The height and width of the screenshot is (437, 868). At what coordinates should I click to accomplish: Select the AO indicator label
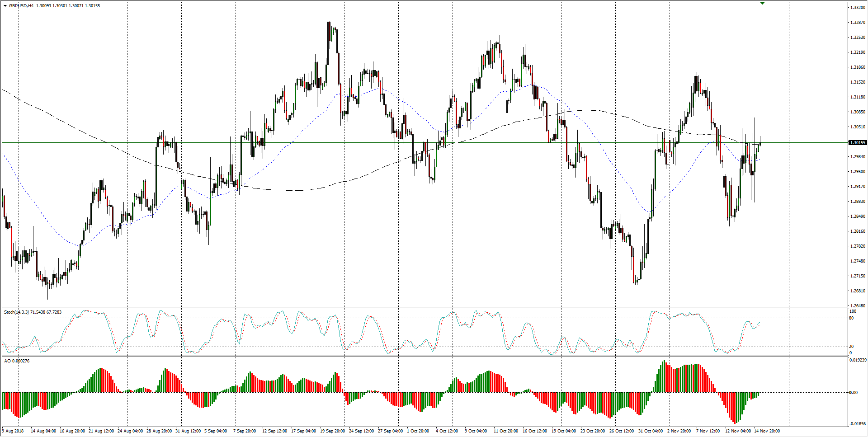17,361
